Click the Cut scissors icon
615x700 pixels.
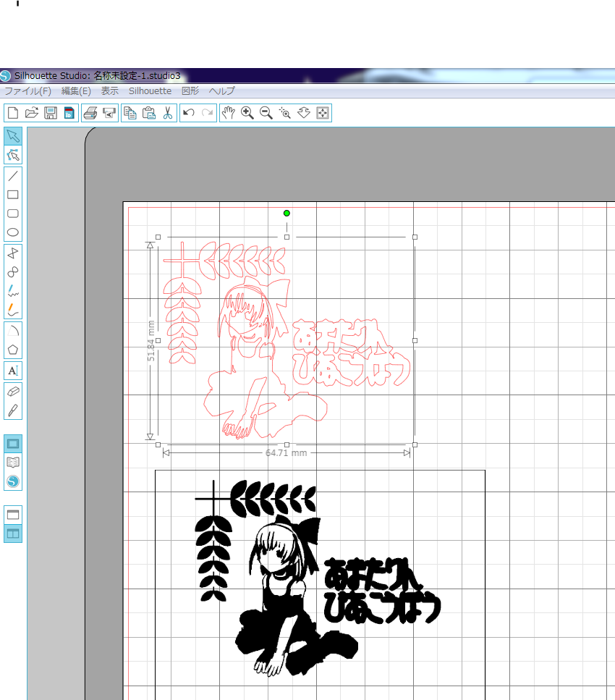[167, 113]
